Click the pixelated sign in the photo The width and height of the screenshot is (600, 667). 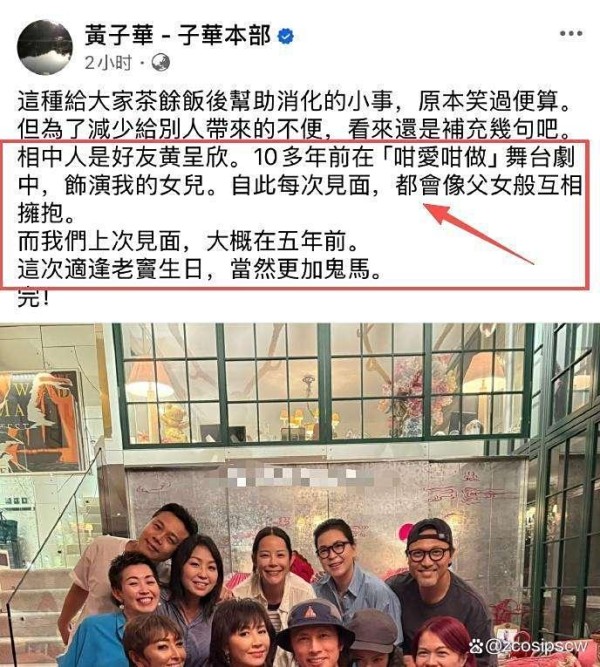click(292, 476)
